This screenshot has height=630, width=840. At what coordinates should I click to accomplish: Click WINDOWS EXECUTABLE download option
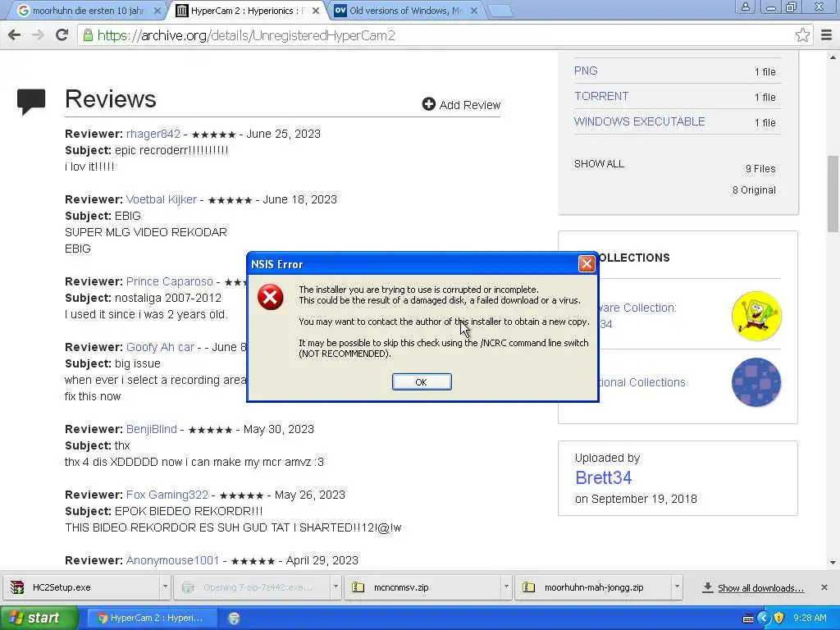click(640, 121)
